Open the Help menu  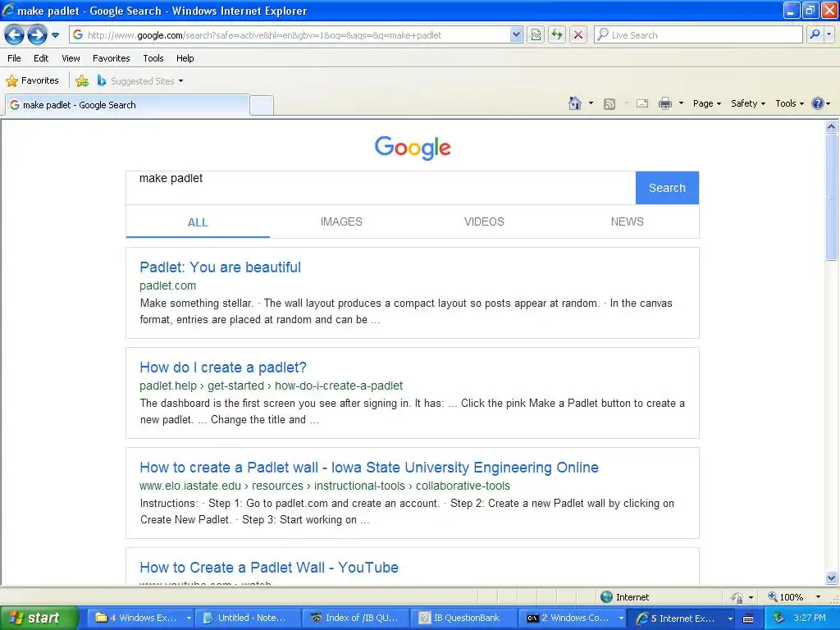pyautogui.click(x=185, y=58)
